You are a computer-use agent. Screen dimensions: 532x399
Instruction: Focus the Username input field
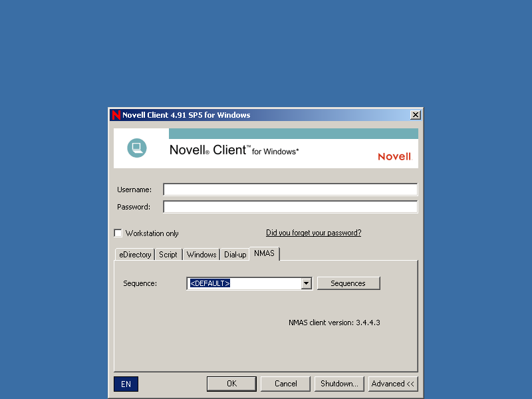pyautogui.click(x=291, y=190)
